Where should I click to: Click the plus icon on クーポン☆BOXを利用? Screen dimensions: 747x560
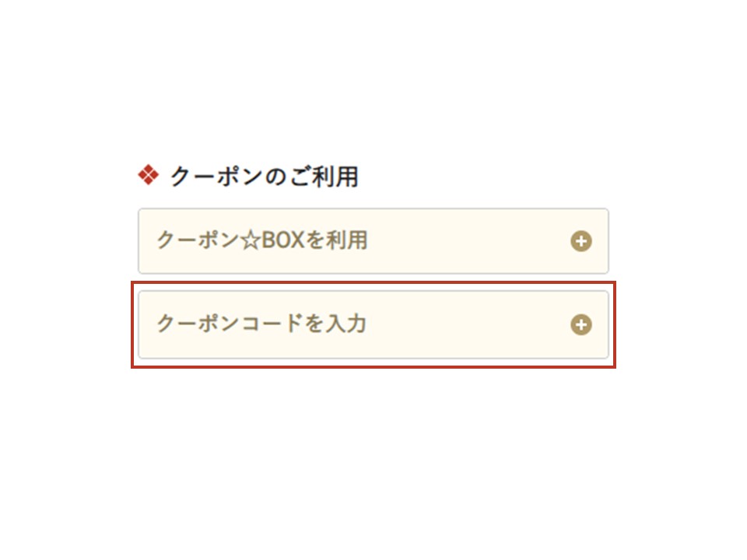(580, 241)
